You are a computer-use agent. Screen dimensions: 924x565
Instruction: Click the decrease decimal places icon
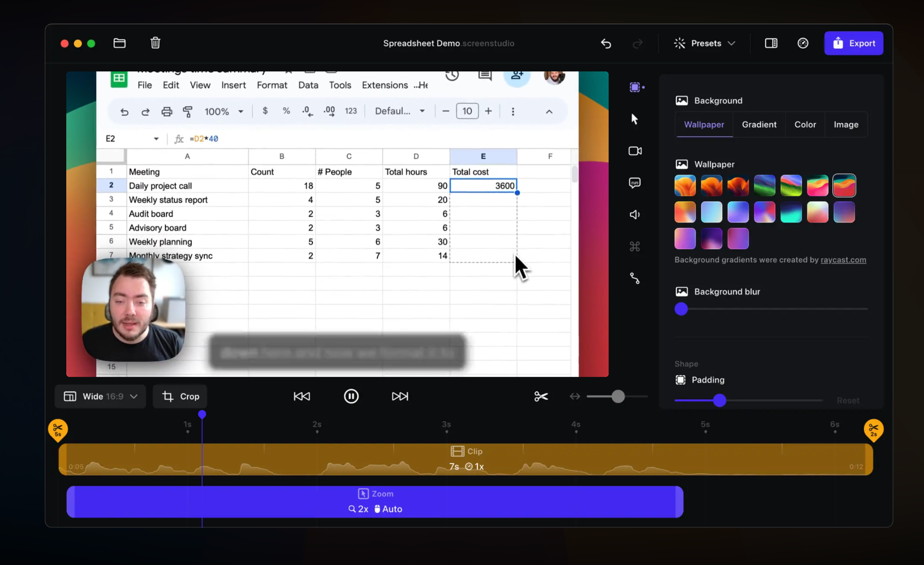[307, 111]
